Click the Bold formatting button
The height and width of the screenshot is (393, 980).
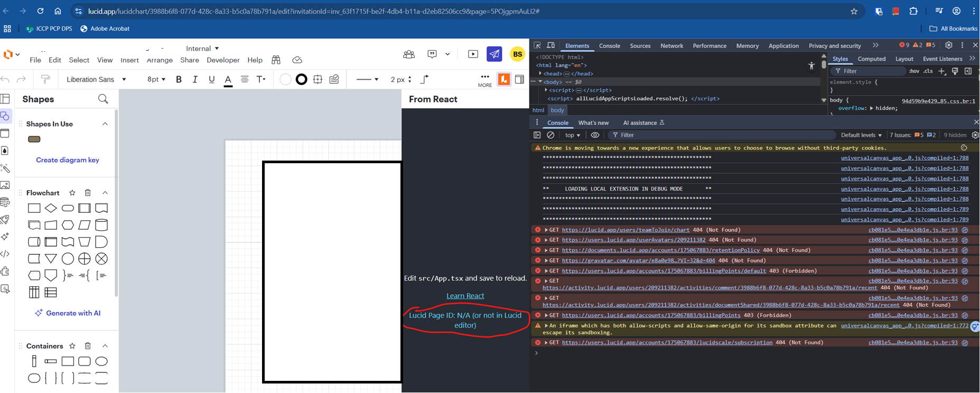click(179, 79)
